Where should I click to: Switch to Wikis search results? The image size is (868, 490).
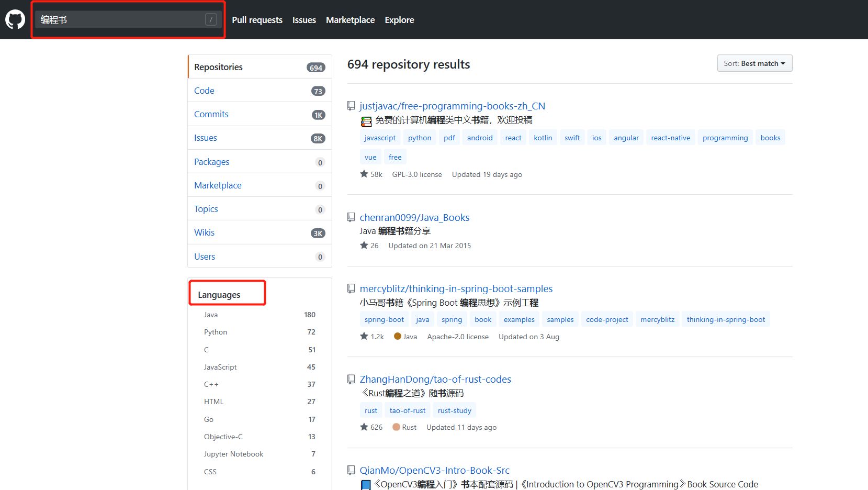coord(260,232)
